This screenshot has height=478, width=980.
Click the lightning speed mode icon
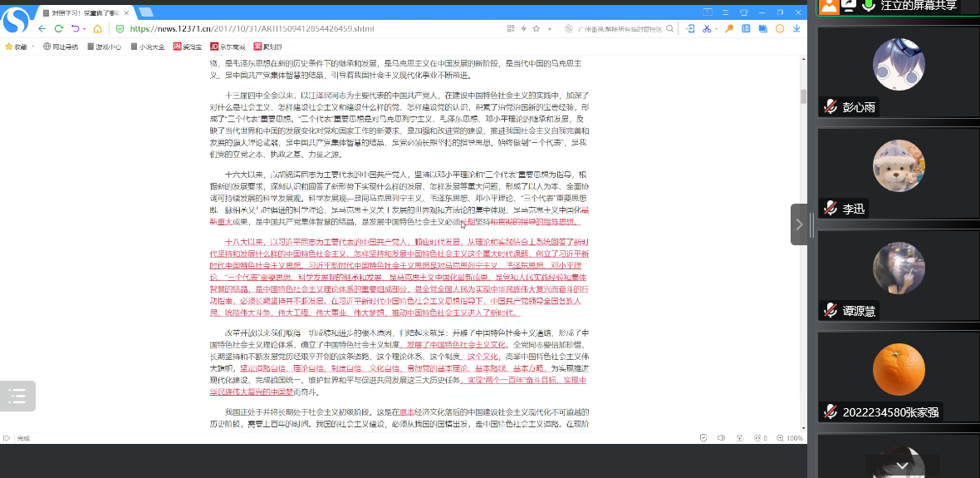(523, 28)
